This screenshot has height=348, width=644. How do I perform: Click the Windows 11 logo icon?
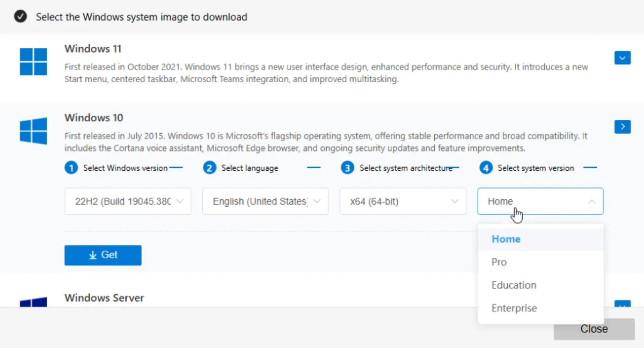click(x=33, y=62)
